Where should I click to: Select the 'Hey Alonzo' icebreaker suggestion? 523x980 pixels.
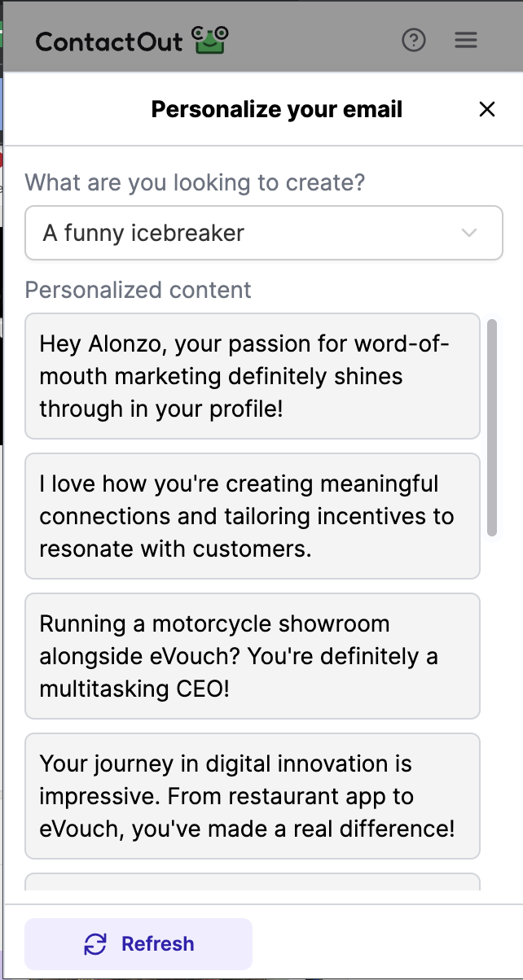(253, 376)
